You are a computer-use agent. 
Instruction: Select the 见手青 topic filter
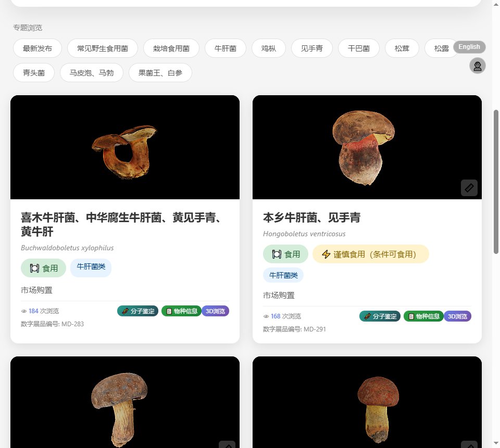[312, 48]
